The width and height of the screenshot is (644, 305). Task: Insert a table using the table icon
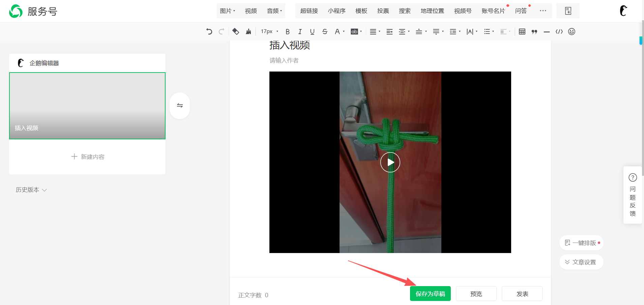point(522,32)
